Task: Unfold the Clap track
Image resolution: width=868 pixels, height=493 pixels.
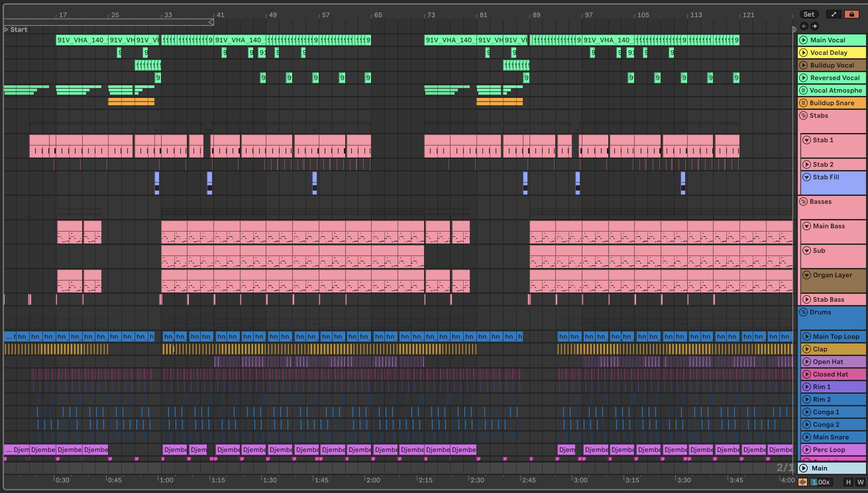Action: (807, 349)
